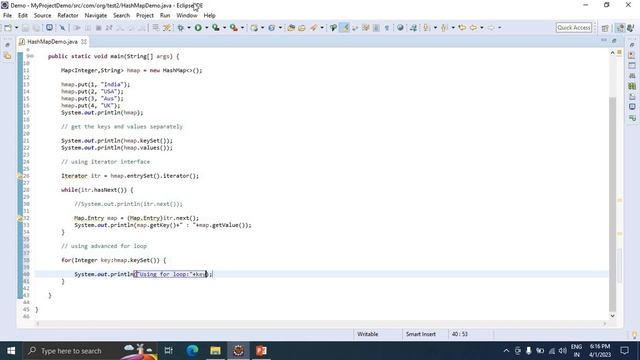Open PowerPoint from the taskbar

262,351
